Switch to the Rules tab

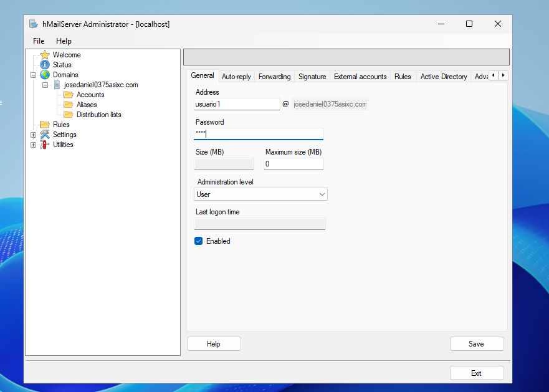[x=403, y=77]
